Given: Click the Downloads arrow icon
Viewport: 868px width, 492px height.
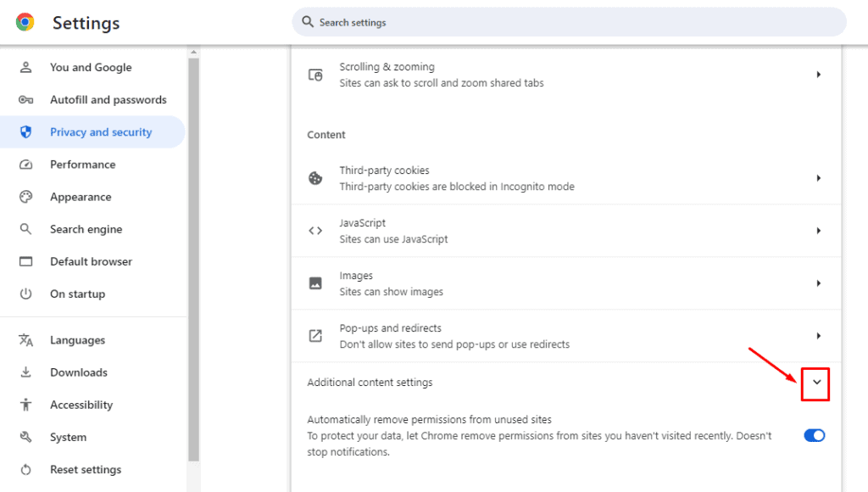Looking at the screenshot, I should 25,372.
